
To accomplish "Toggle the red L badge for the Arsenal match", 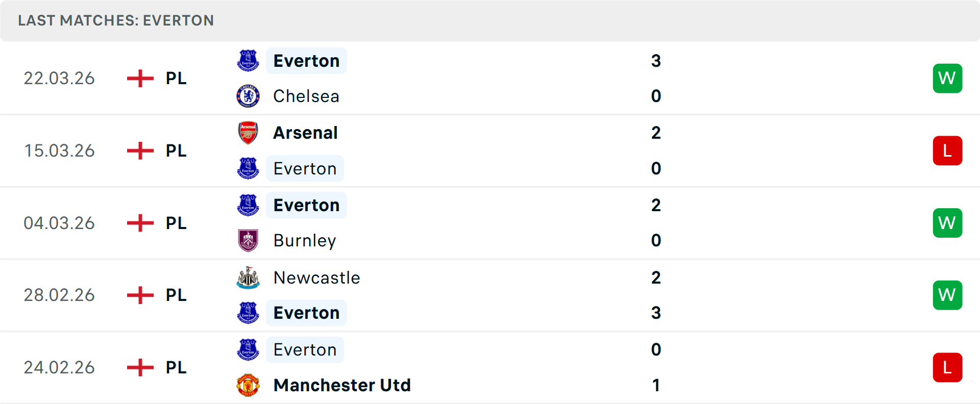I will (948, 150).
